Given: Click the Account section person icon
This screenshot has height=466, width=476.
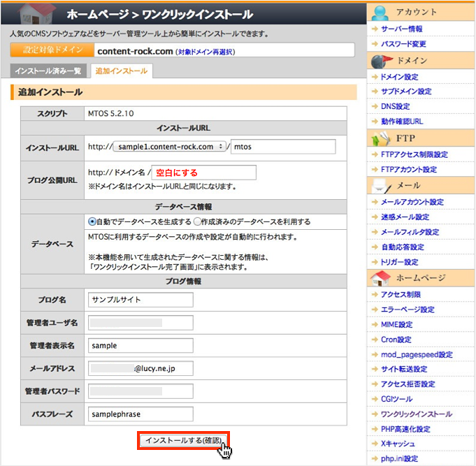Looking at the screenshot, I should point(380,13).
